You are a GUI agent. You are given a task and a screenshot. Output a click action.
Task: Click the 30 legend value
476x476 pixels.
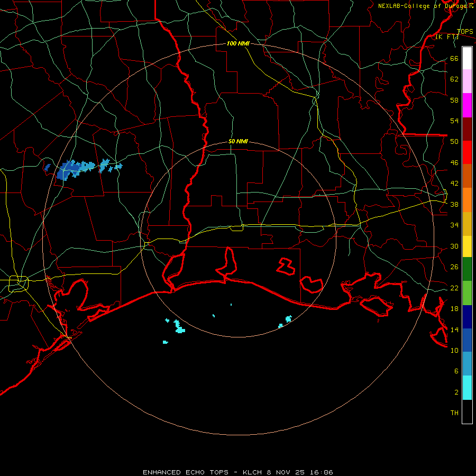[x=454, y=246]
